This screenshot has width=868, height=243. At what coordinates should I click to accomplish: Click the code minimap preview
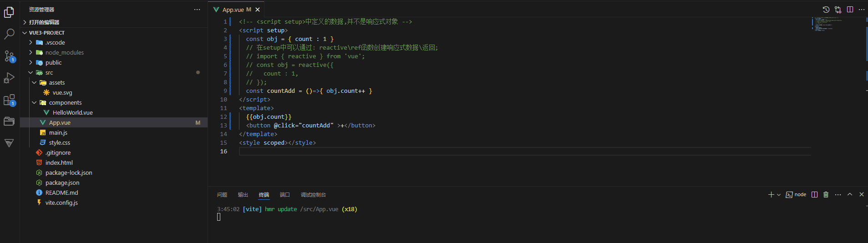pos(827,24)
